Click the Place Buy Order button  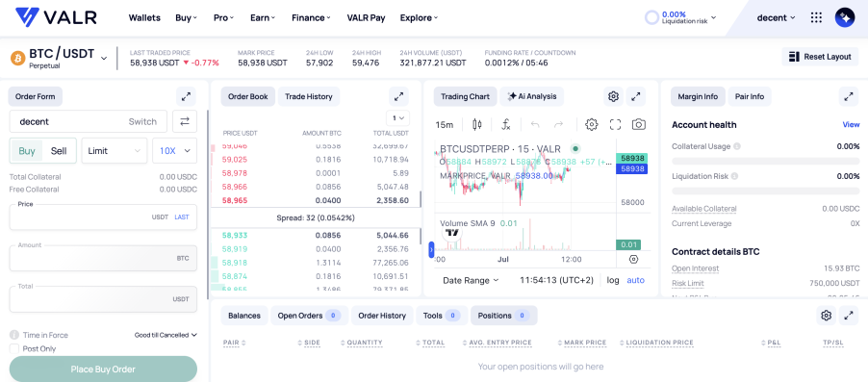(103, 369)
